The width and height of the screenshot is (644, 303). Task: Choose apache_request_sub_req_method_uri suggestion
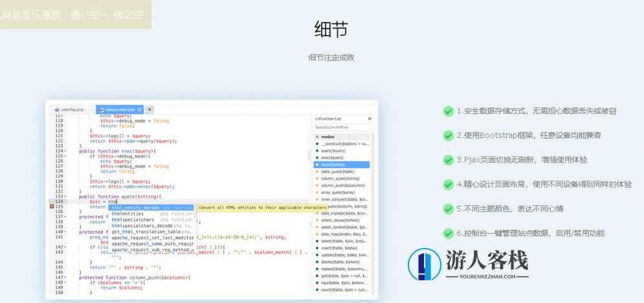151,250
